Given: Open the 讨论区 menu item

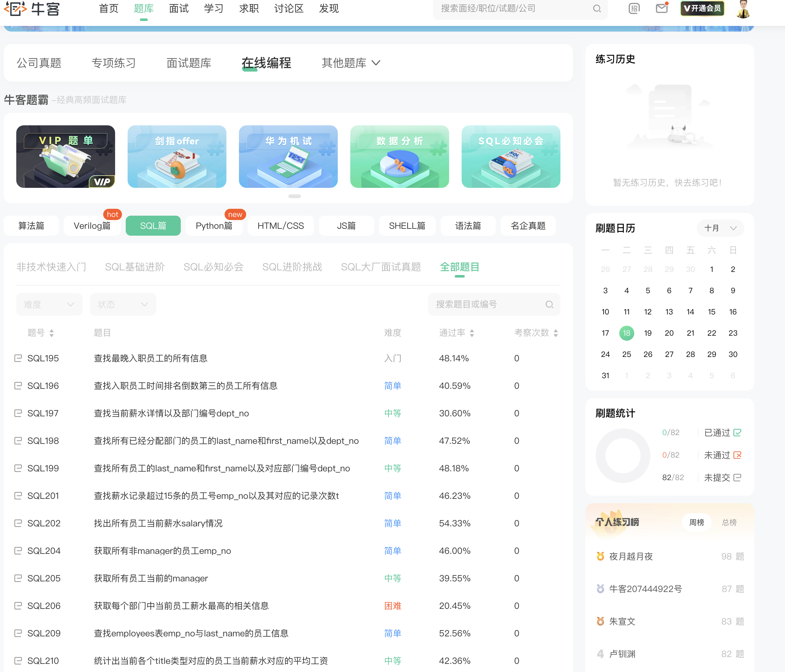Looking at the screenshot, I should [x=288, y=9].
